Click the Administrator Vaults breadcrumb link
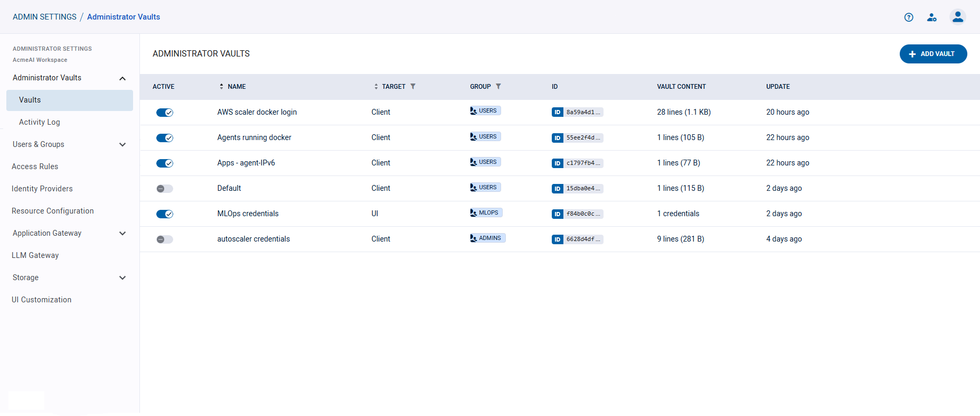The width and height of the screenshot is (980, 416). [124, 17]
